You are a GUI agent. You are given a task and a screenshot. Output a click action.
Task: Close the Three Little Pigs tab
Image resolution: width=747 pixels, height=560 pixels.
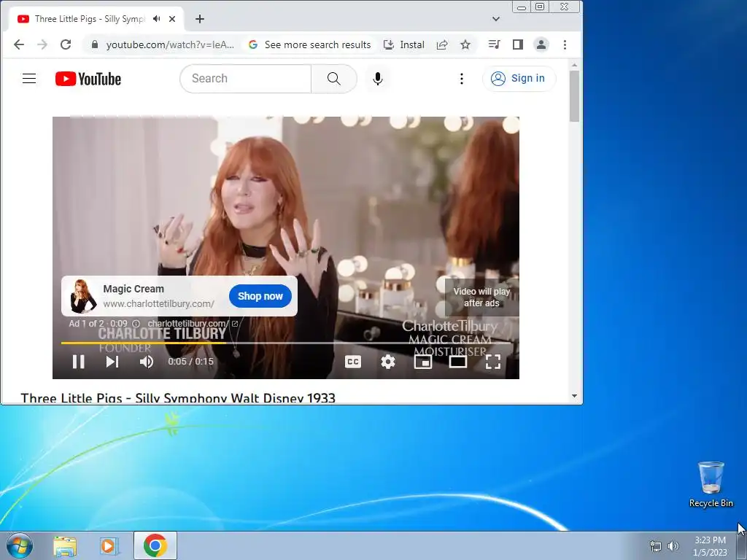pos(172,19)
